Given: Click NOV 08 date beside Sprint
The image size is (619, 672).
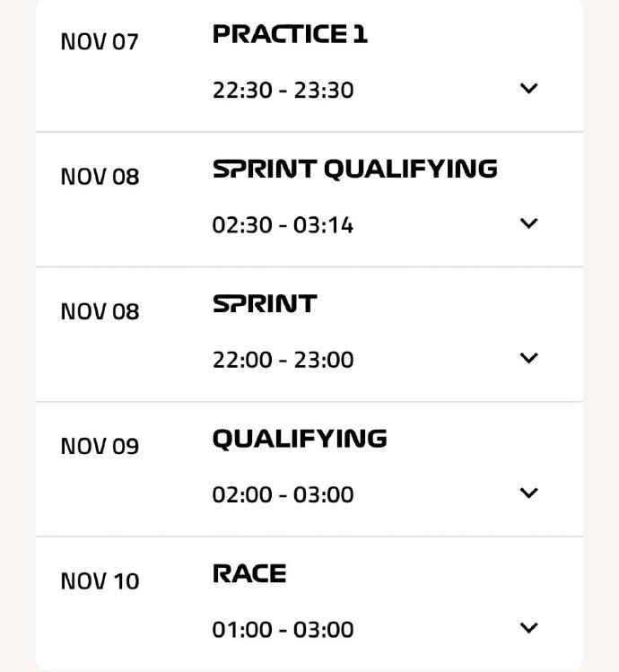Looking at the screenshot, I should (100, 311).
